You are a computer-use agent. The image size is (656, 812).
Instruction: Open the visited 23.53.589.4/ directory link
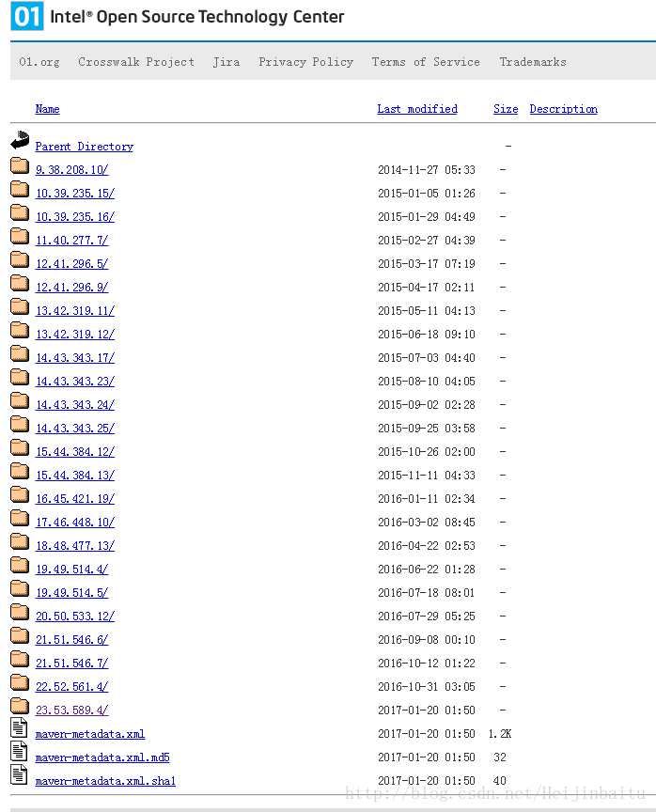(72, 710)
